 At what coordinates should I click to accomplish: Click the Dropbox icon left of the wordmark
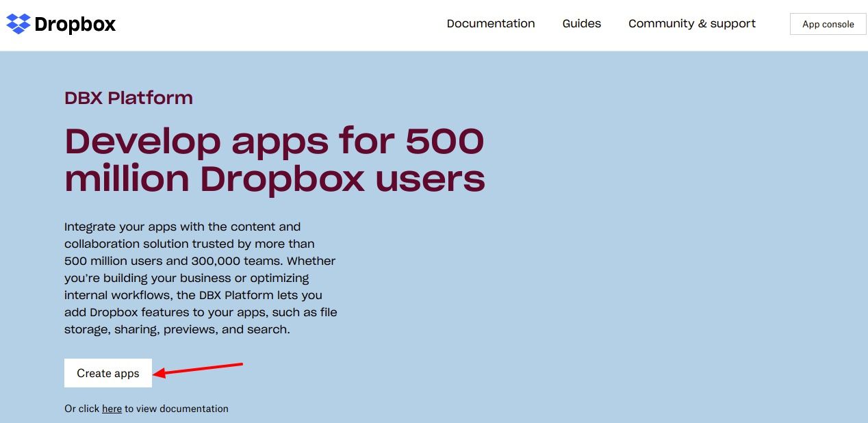18,23
